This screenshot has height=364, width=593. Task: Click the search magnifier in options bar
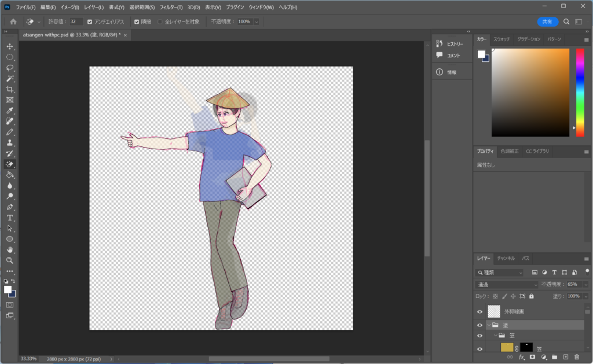[566, 22]
